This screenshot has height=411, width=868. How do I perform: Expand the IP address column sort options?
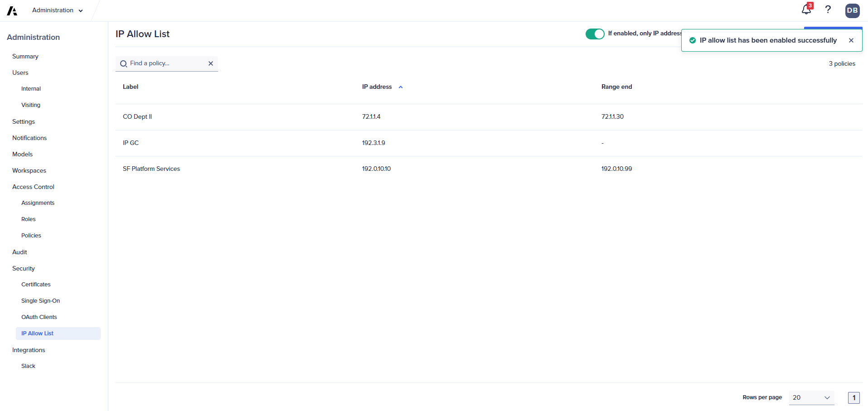[x=401, y=87]
